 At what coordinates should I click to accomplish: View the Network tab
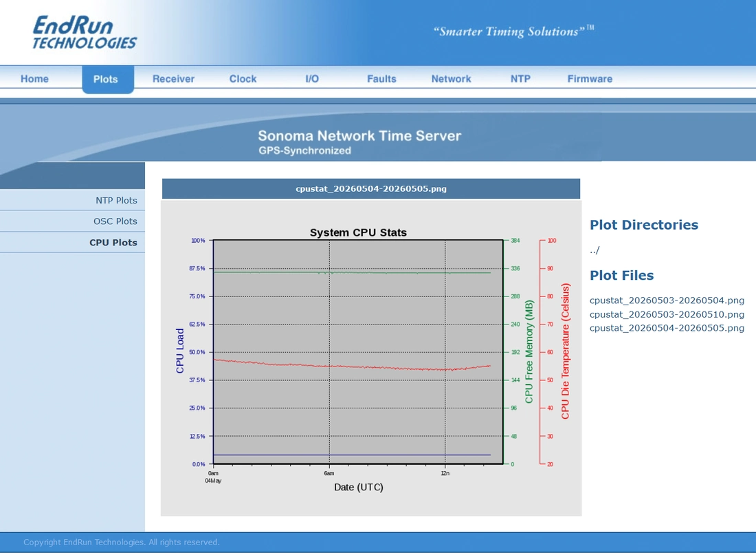451,78
